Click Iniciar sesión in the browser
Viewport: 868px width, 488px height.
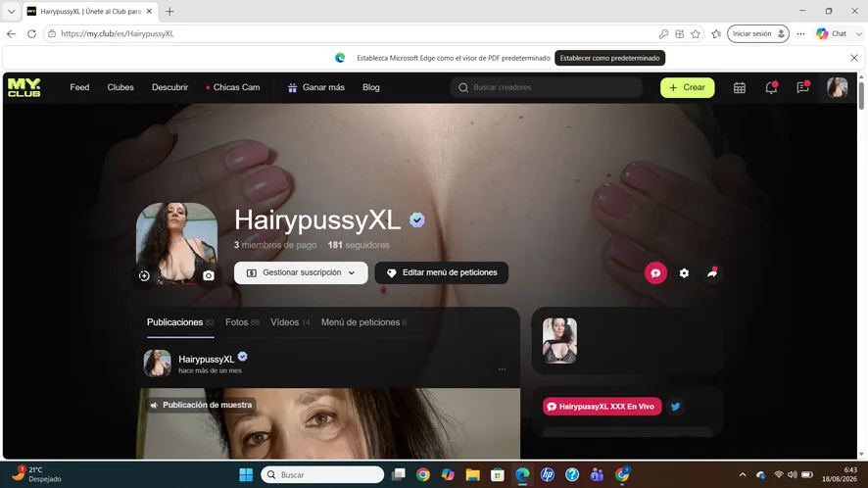[x=758, y=33]
